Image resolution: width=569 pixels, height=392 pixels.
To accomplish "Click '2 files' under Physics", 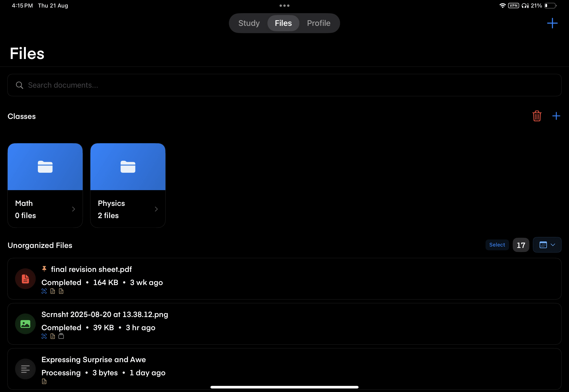I will pyautogui.click(x=108, y=216).
